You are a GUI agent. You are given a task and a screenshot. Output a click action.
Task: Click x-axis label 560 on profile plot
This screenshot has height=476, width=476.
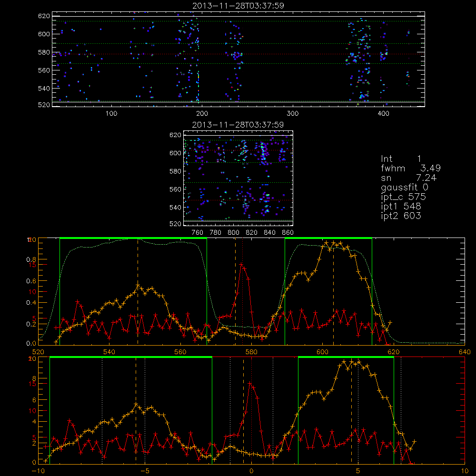[x=180, y=352]
